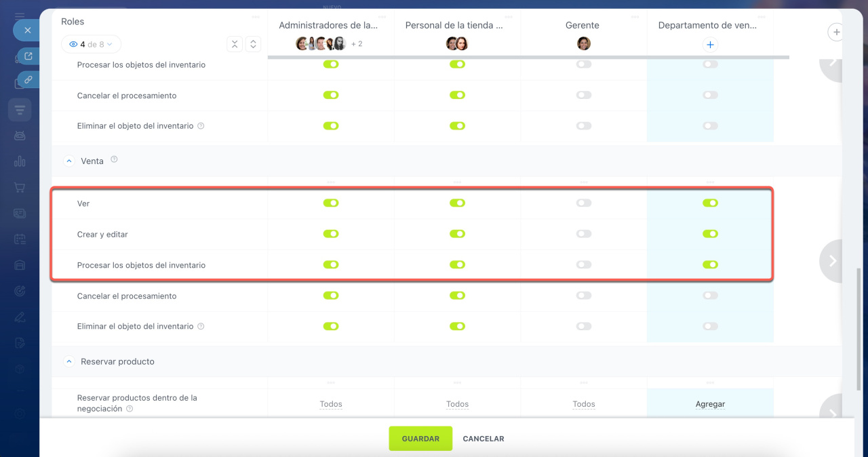Click the collapse all sections icon

tap(234, 44)
